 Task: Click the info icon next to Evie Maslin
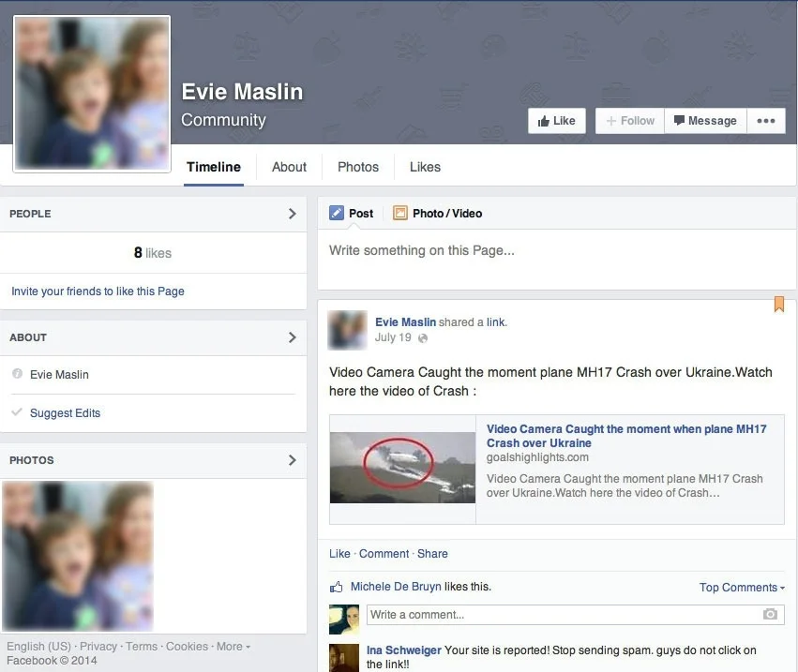point(17,374)
